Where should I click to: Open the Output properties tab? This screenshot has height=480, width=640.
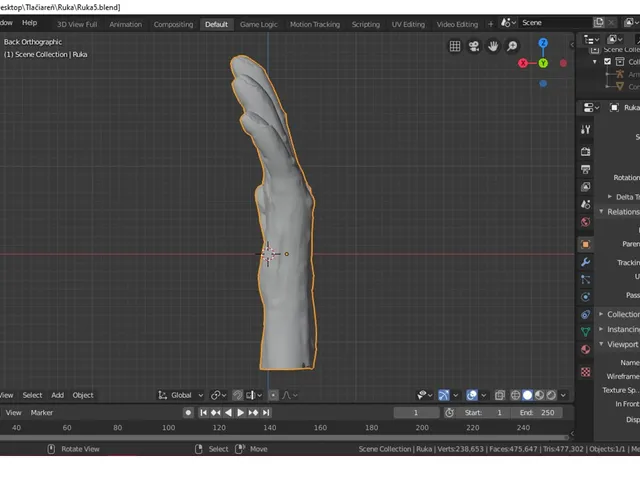coord(585,169)
